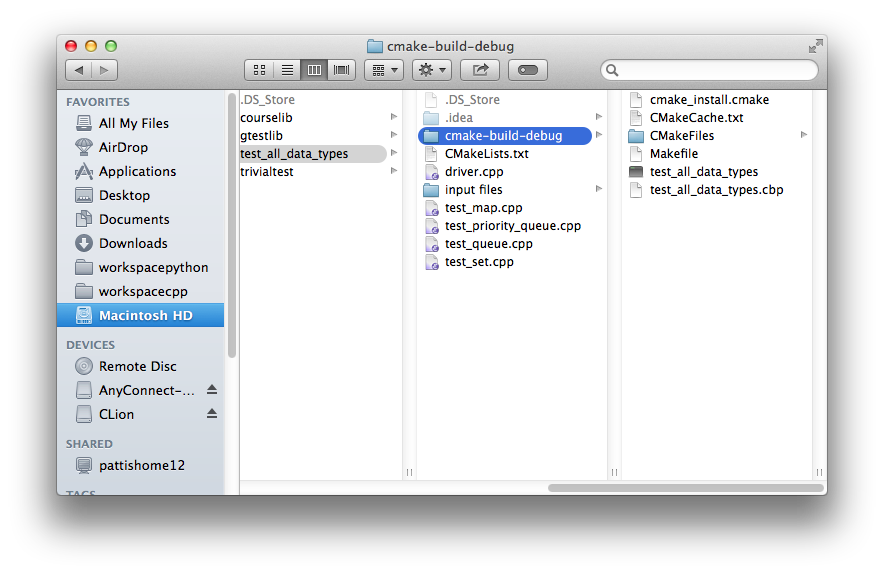Open the Action gear dropdown menu
The image size is (884, 574).
[x=431, y=70]
